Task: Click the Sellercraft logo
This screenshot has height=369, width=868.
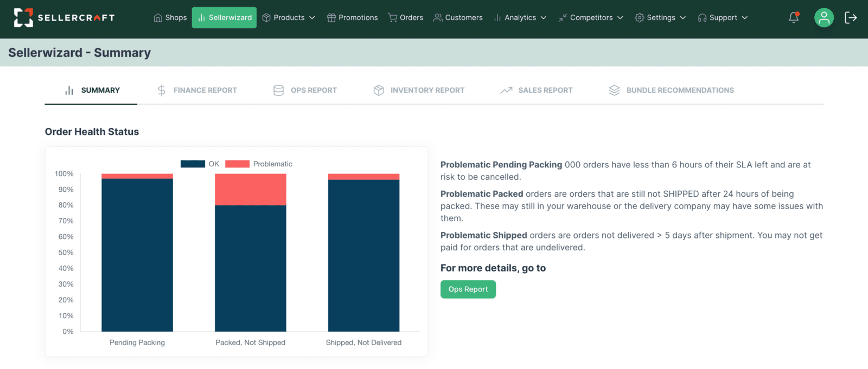Action: [x=64, y=17]
